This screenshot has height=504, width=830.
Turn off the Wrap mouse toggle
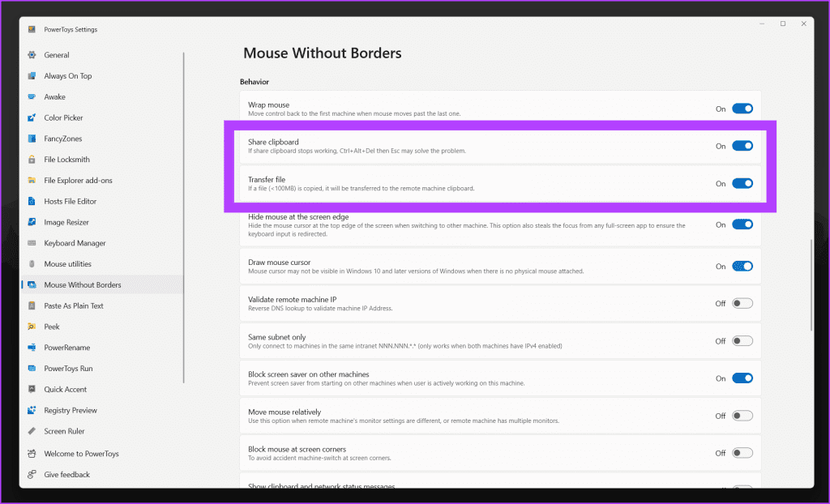tap(742, 109)
